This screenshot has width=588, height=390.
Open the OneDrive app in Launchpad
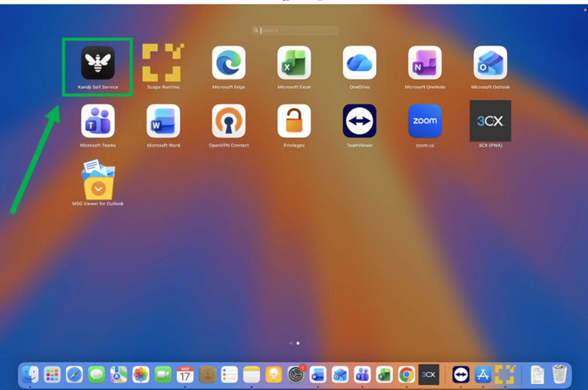(359, 63)
